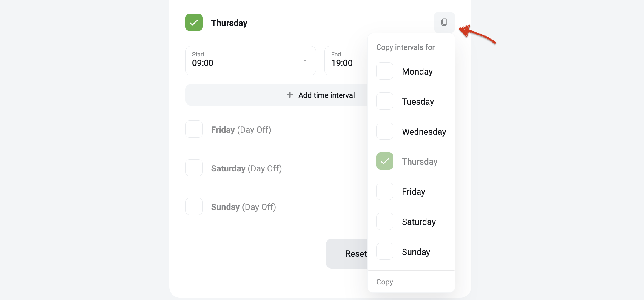The height and width of the screenshot is (300, 644).
Task: Check Saturday in copy intervals popup
Action: coord(385,221)
